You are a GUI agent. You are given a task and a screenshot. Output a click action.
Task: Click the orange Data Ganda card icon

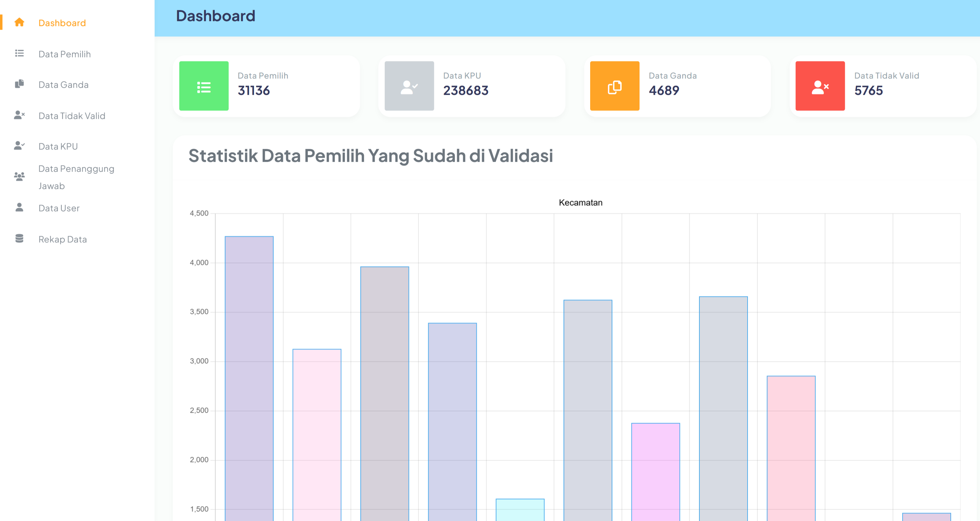coord(615,86)
